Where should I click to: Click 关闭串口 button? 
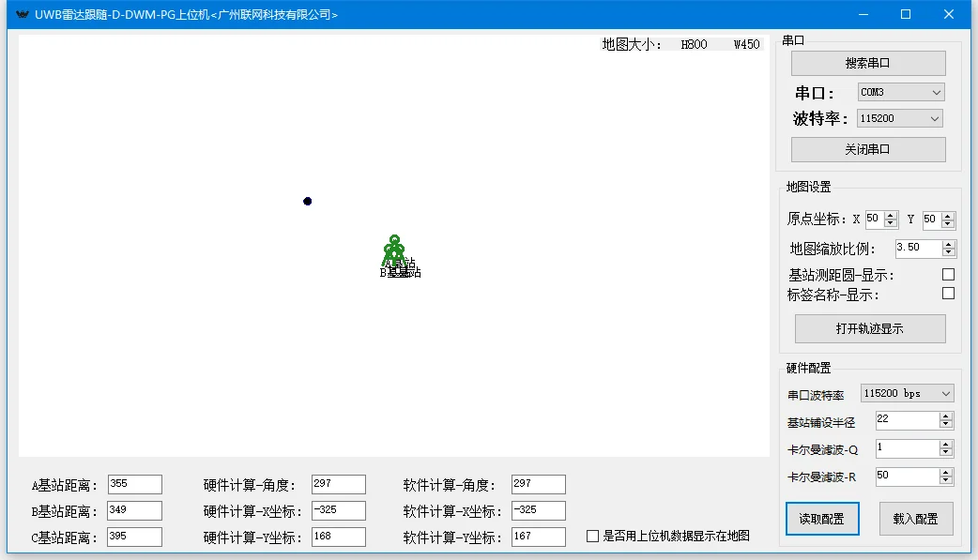868,150
